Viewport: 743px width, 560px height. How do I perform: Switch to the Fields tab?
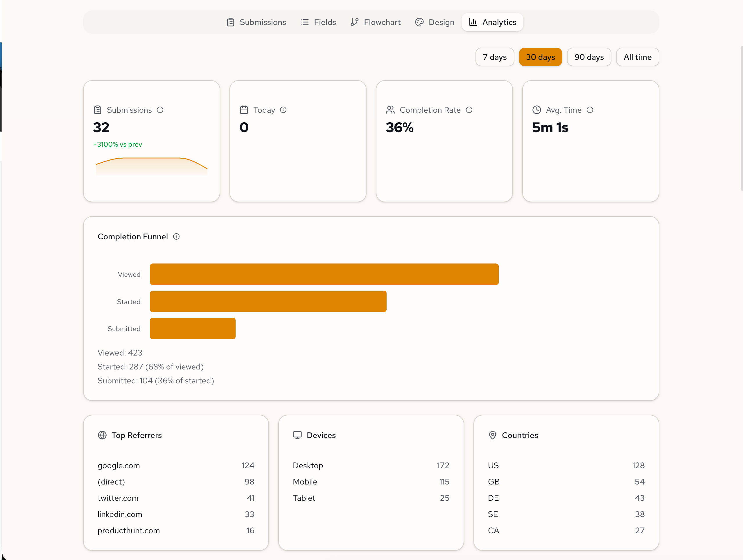[318, 22]
